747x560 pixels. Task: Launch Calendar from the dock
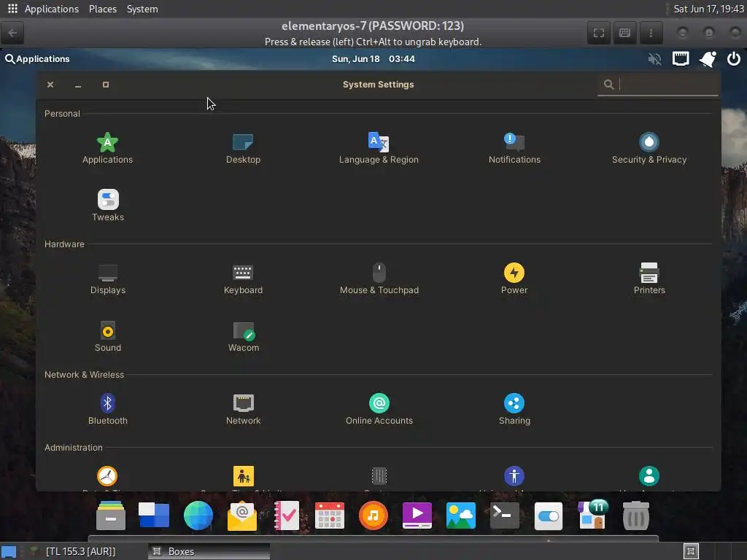coord(330,516)
